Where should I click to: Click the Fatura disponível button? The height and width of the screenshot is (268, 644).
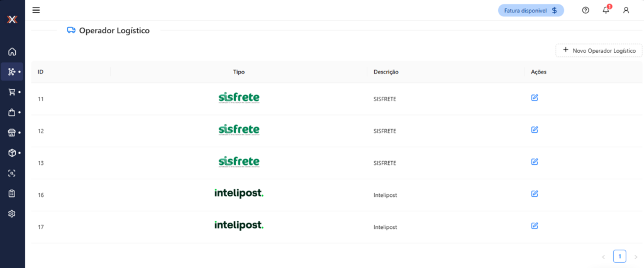531,10
